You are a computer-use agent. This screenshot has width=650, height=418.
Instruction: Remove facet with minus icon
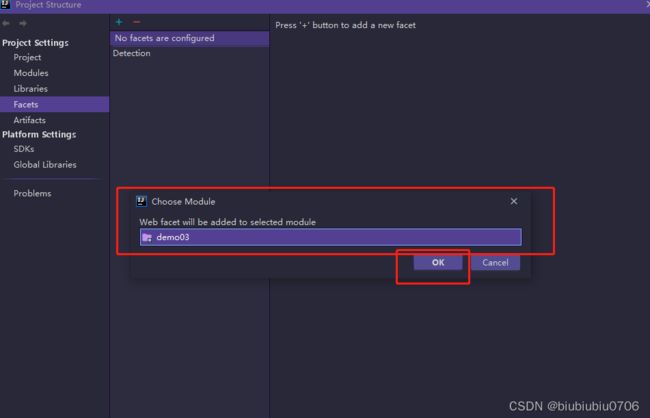(136, 22)
